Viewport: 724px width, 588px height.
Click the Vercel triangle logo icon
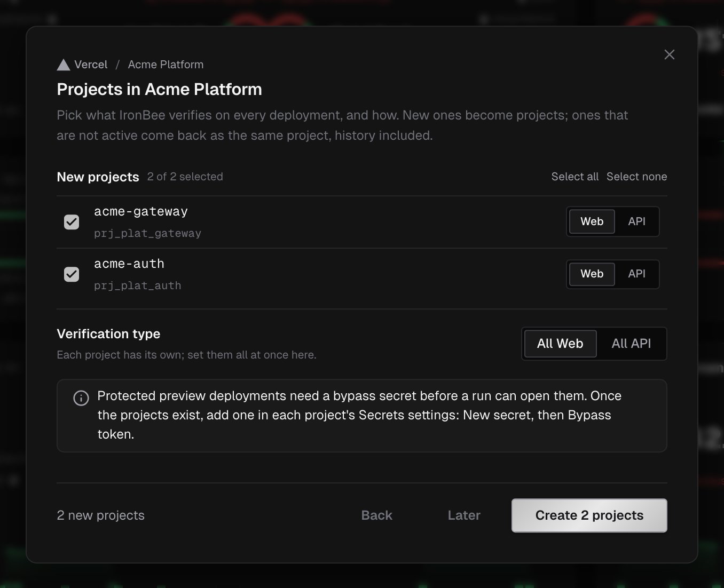coord(64,65)
